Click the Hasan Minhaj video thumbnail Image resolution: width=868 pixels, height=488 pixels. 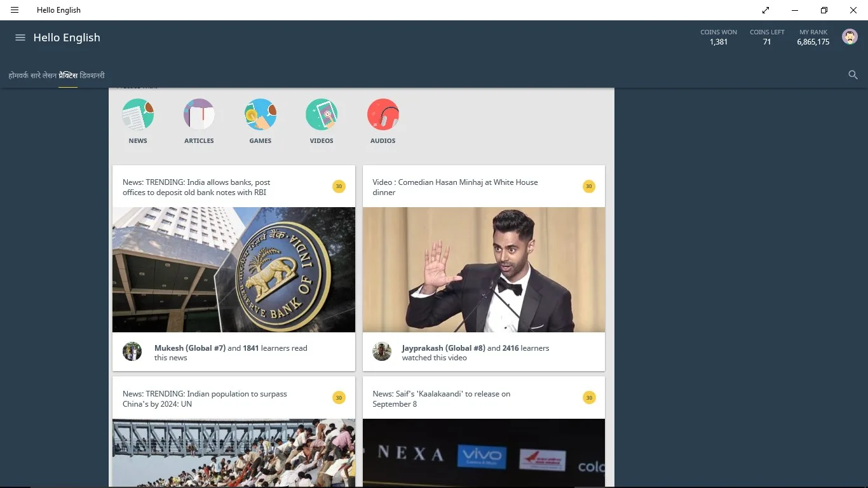coord(484,269)
